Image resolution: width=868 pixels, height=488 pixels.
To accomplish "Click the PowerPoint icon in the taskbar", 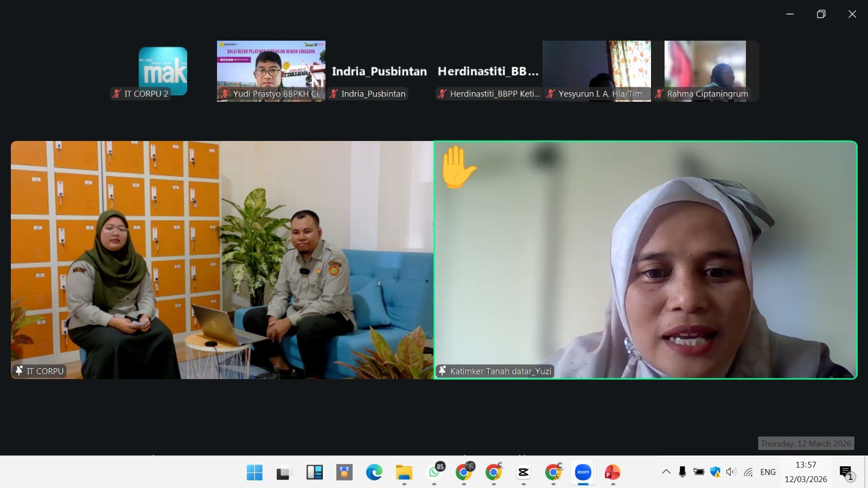I will pyautogui.click(x=612, y=472).
